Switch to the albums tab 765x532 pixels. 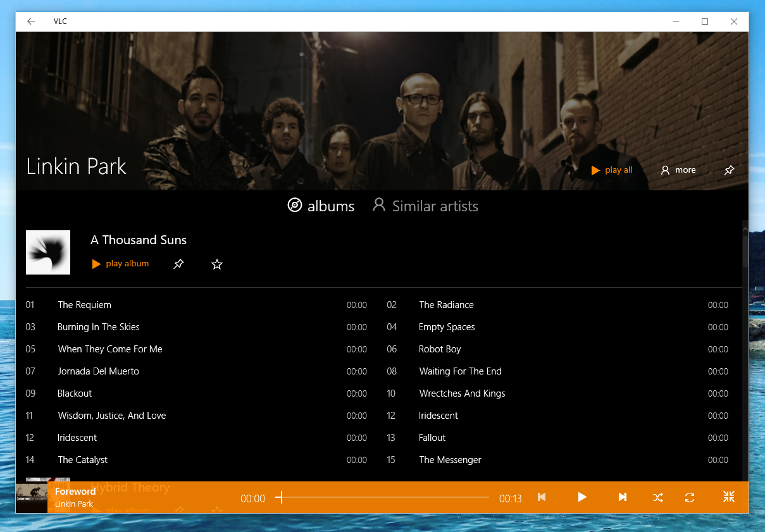[321, 206]
